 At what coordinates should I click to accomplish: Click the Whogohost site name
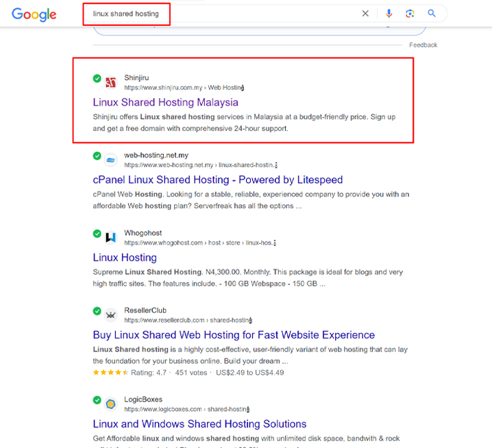click(x=143, y=233)
